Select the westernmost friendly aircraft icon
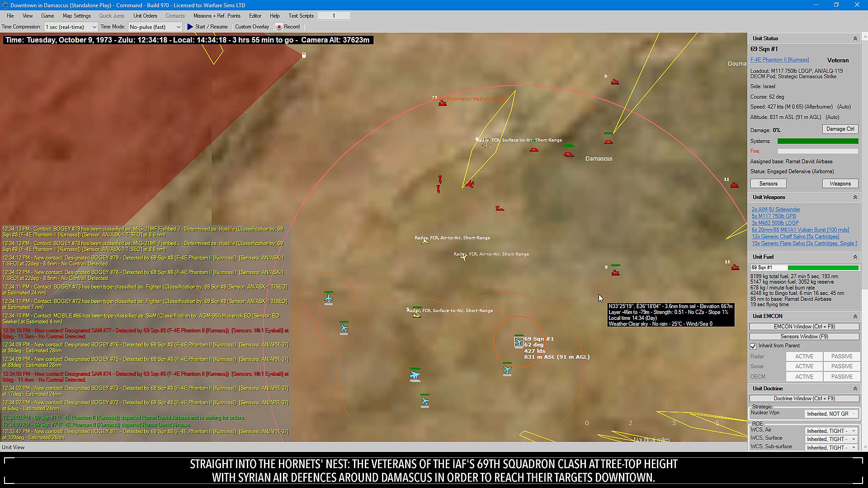The width and height of the screenshot is (868, 488). [x=329, y=299]
